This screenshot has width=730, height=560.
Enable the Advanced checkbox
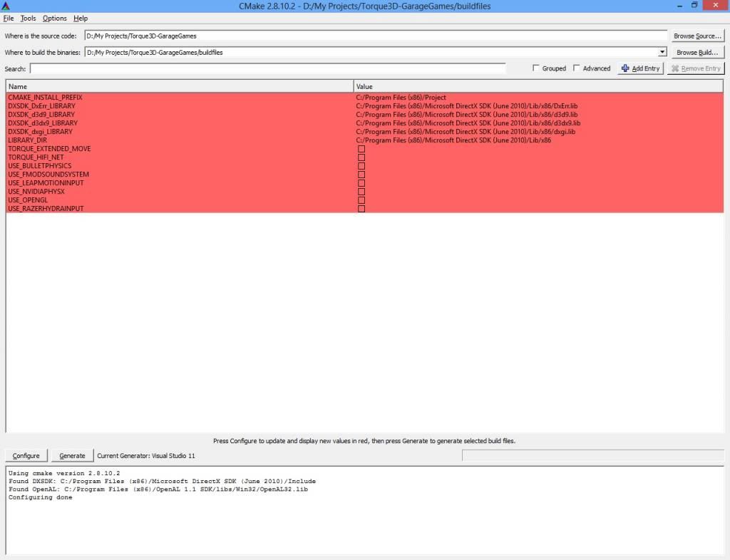point(577,68)
